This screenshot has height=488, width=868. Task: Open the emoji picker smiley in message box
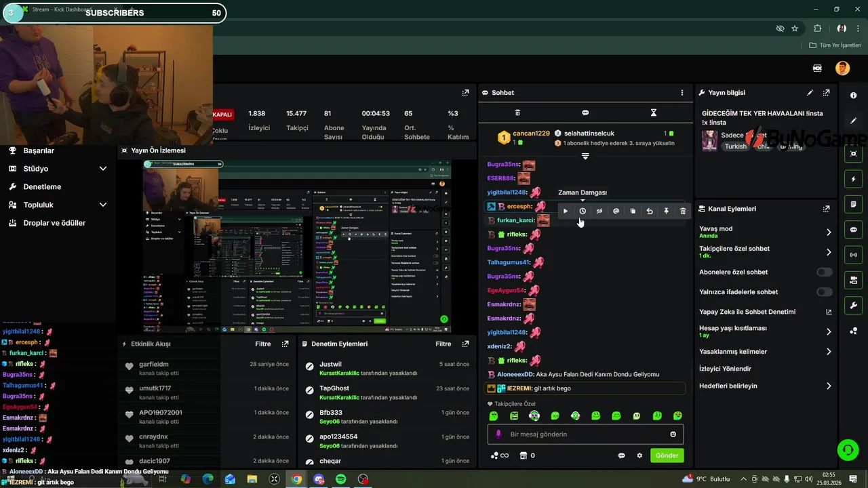[673, 434]
